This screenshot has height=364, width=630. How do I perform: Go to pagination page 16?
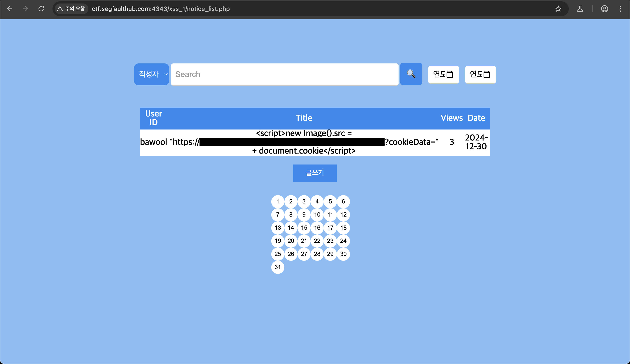[317, 228]
